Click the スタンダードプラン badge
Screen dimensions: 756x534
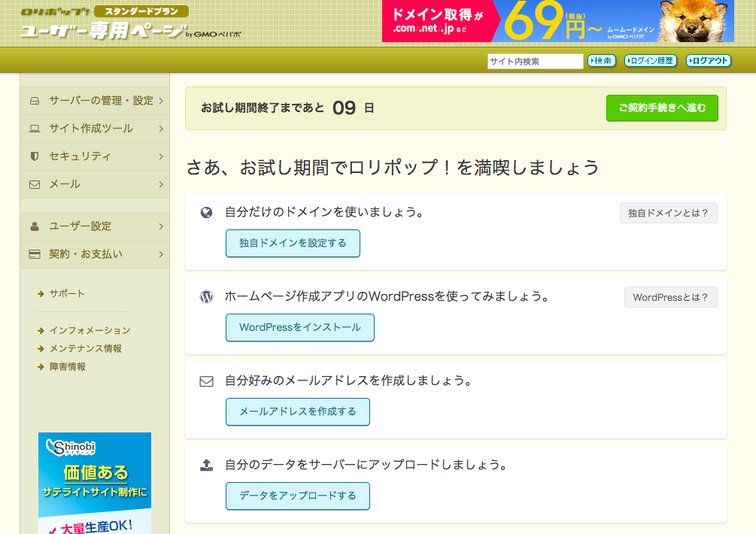pyautogui.click(x=141, y=11)
